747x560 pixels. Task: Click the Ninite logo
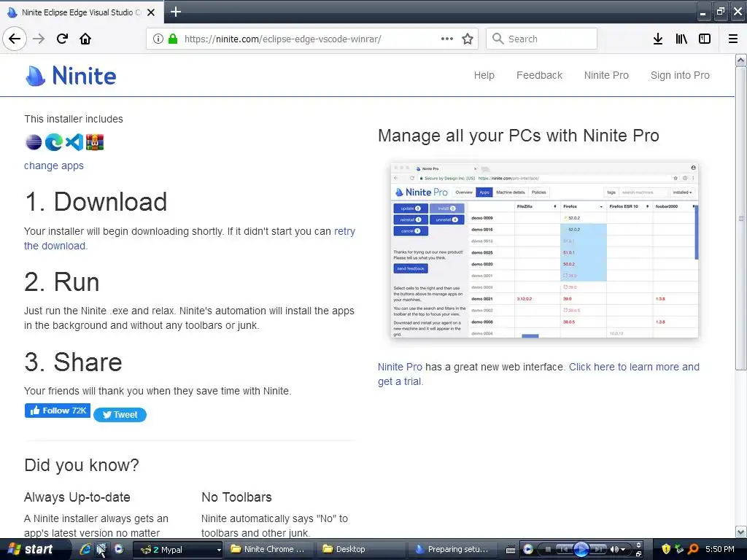click(x=71, y=76)
